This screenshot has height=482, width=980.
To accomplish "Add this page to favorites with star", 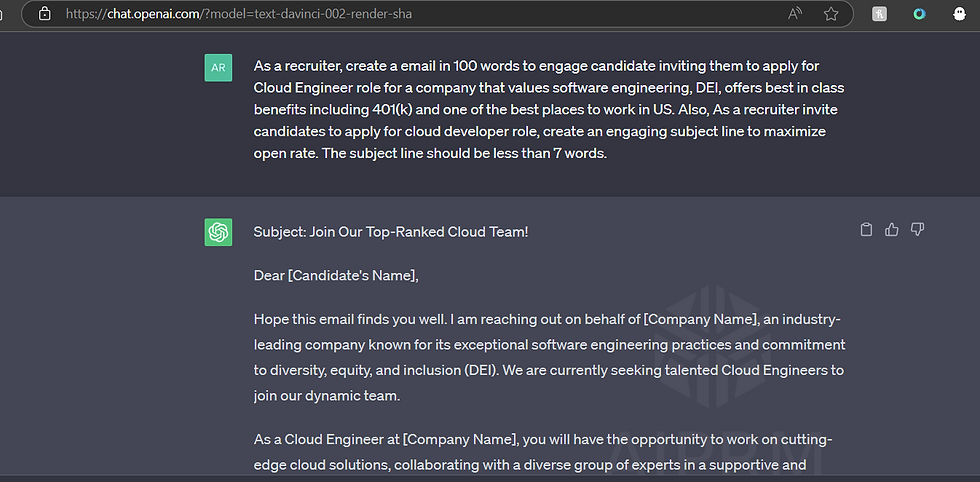I will pyautogui.click(x=831, y=14).
